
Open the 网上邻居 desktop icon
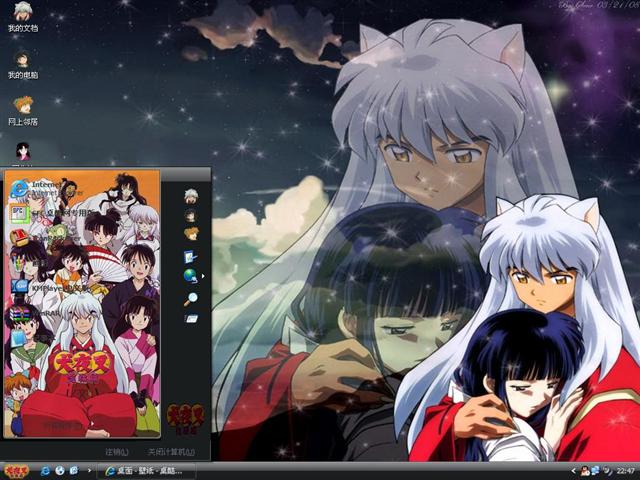click(x=23, y=111)
